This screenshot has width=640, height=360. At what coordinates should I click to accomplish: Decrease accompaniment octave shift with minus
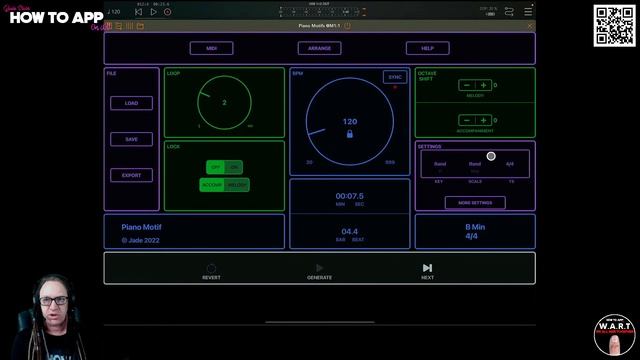[467, 120]
